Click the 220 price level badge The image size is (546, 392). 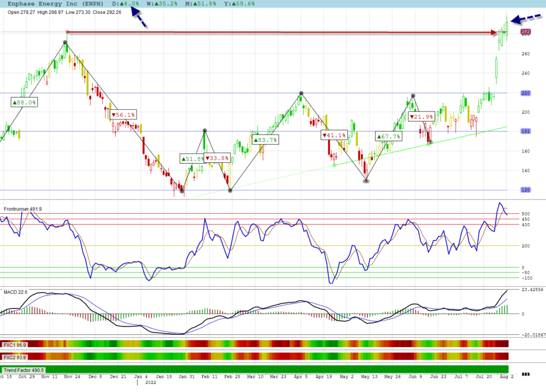(x=525, y=93)
